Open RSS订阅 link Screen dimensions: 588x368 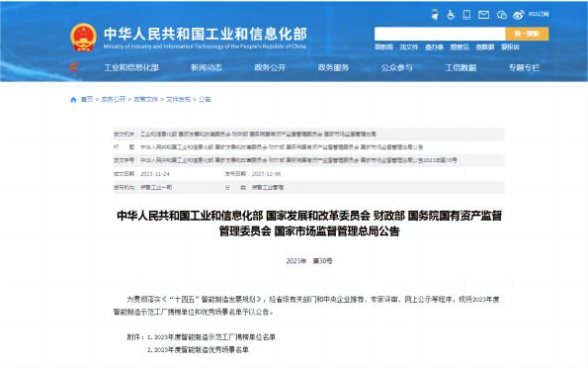(539, 14)
